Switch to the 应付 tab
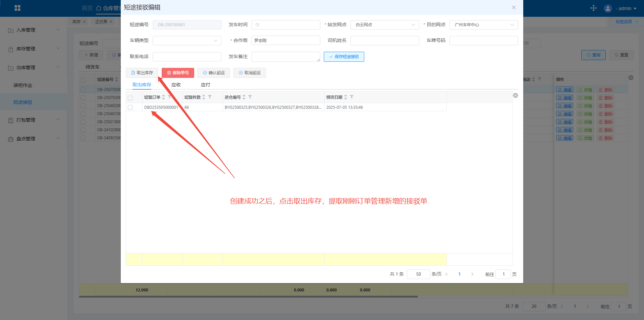Viewport: 644px width, 320px height. point(205,85)
